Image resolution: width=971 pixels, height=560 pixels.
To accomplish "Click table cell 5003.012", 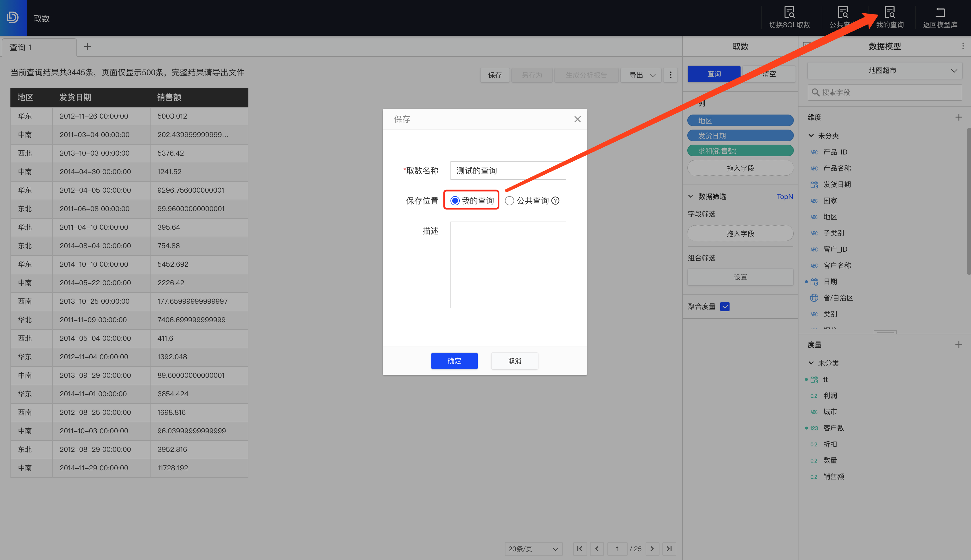I will pyautogui.click(x=199, y=116).
